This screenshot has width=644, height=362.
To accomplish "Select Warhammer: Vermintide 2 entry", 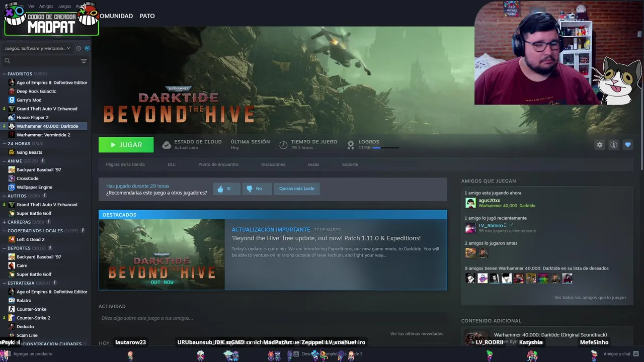I will 43,135.
